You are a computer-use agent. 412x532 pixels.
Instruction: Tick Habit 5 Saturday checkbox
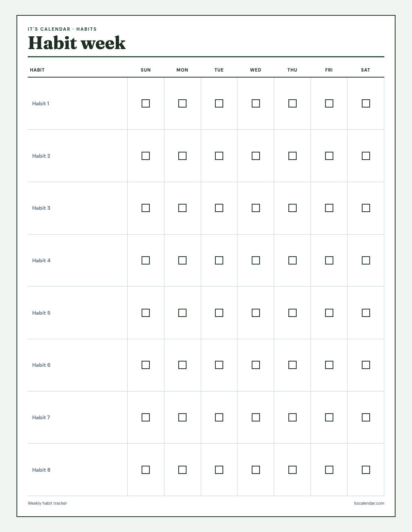coord(366,313)
